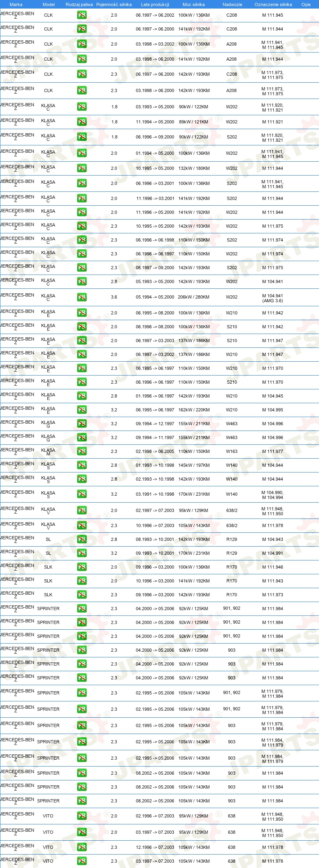Click the Pojemność silnika column header
The height and width of the screenshot is (868, 319).
coord(114,4)
